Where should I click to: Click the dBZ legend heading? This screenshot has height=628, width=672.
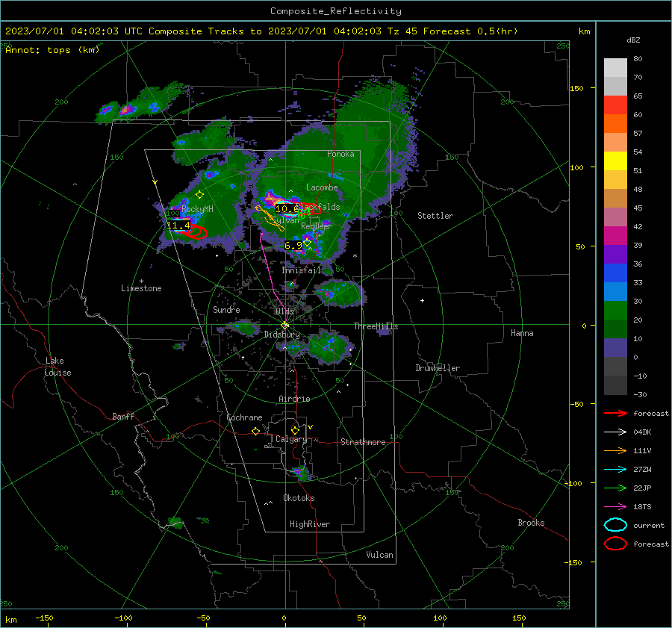633,40
